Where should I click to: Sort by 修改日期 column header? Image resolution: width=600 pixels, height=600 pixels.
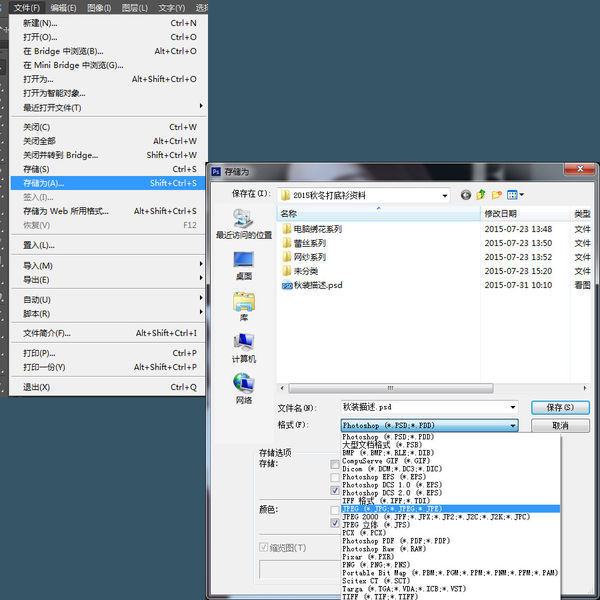[525, 214]
